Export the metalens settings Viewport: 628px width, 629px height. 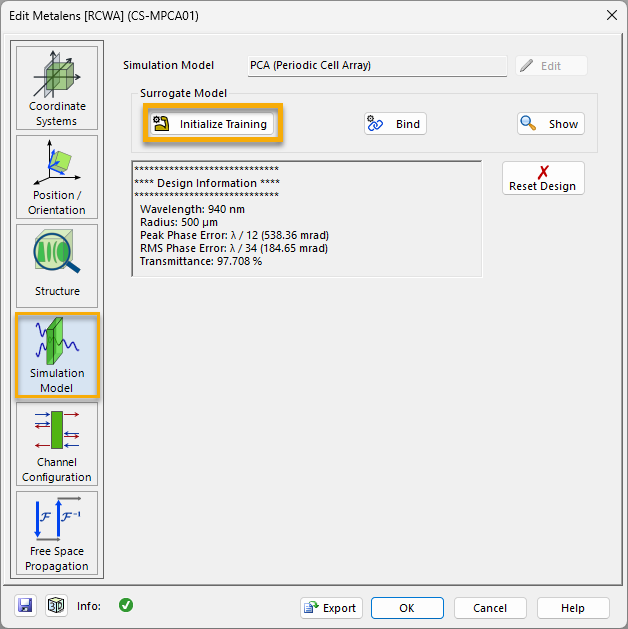click(x=331, y=608)
